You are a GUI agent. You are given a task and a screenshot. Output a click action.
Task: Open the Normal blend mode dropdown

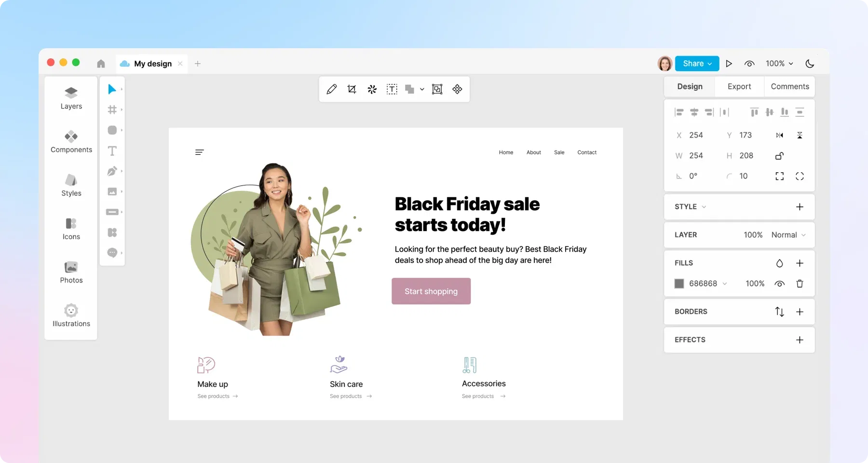point(788,235)
